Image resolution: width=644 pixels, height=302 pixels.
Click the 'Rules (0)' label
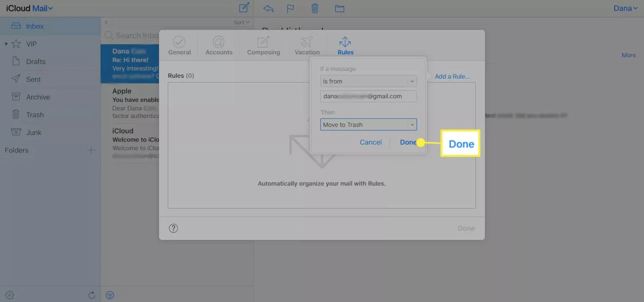point(181,76)
